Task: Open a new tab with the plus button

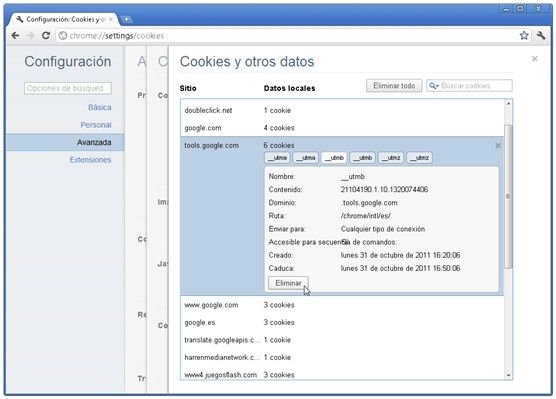Action: (x=126, y=20)
